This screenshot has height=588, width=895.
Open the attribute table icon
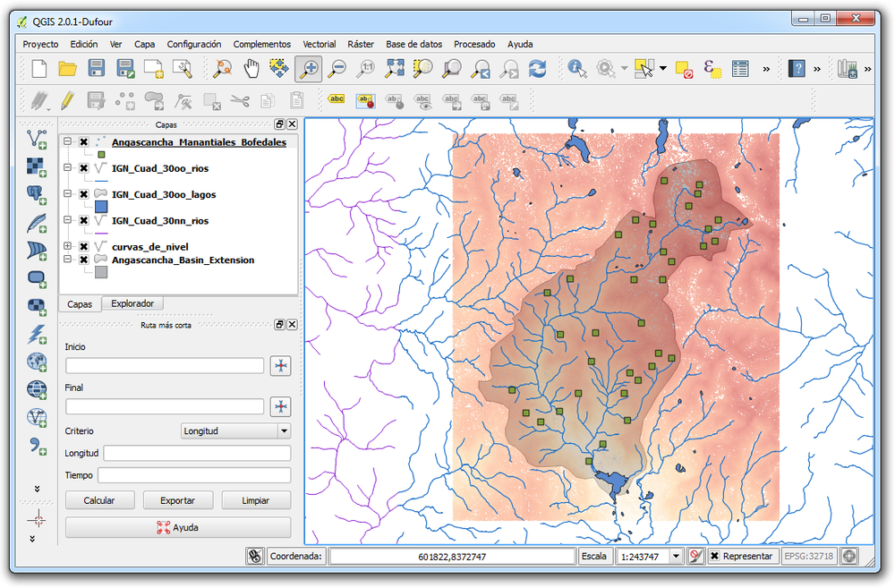click(740, 69)
